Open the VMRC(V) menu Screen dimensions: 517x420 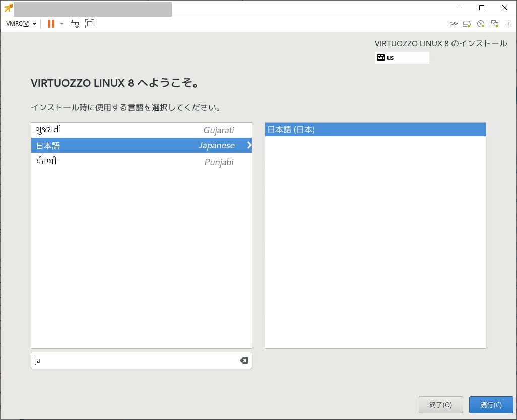click(21, 24)
